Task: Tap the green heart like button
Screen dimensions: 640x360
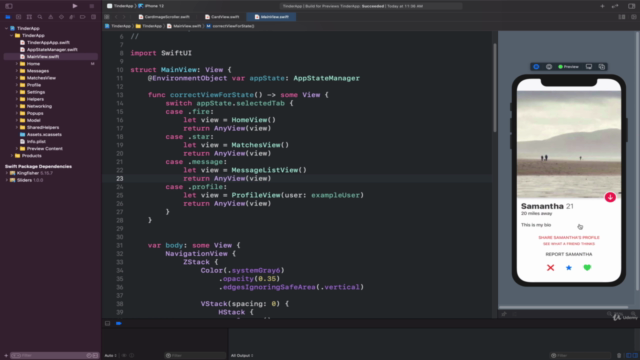Action: (x=587, y=268)
